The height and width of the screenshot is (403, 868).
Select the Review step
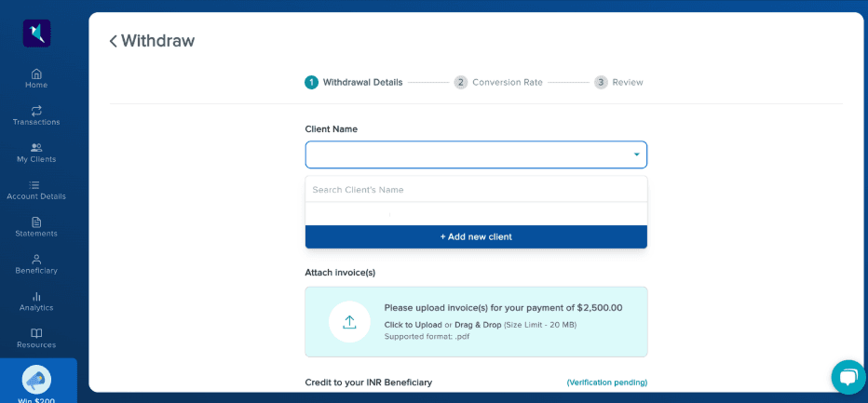(x=618, y=82)
